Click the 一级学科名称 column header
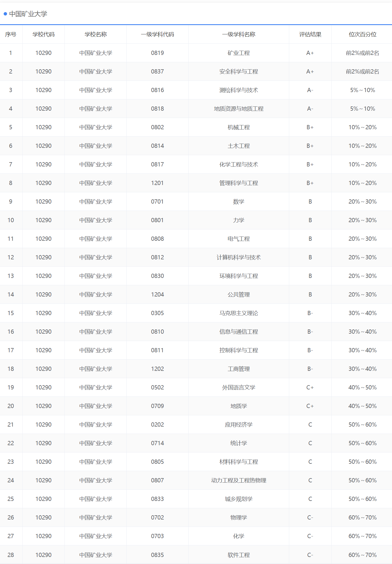 click(x=239, y=34)
